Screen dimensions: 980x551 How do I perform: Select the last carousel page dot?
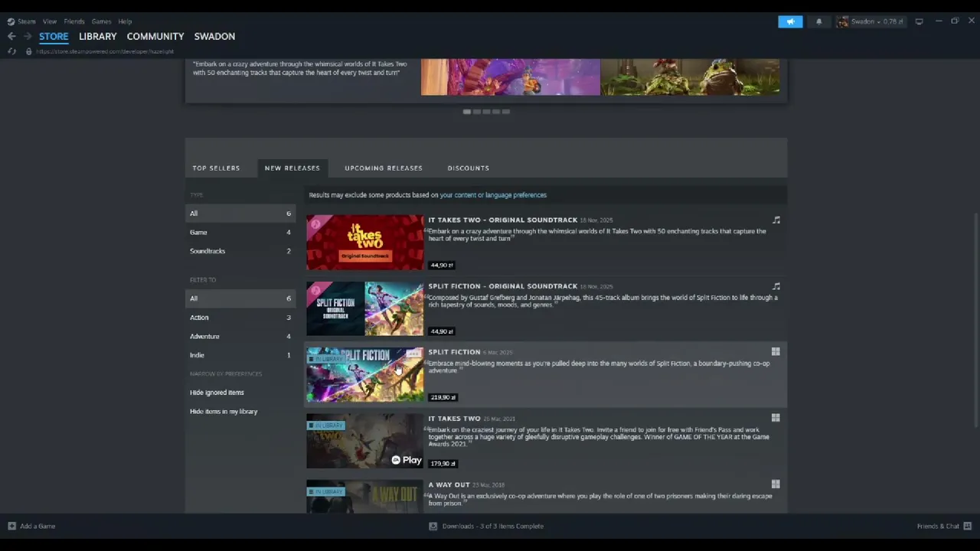506,112
